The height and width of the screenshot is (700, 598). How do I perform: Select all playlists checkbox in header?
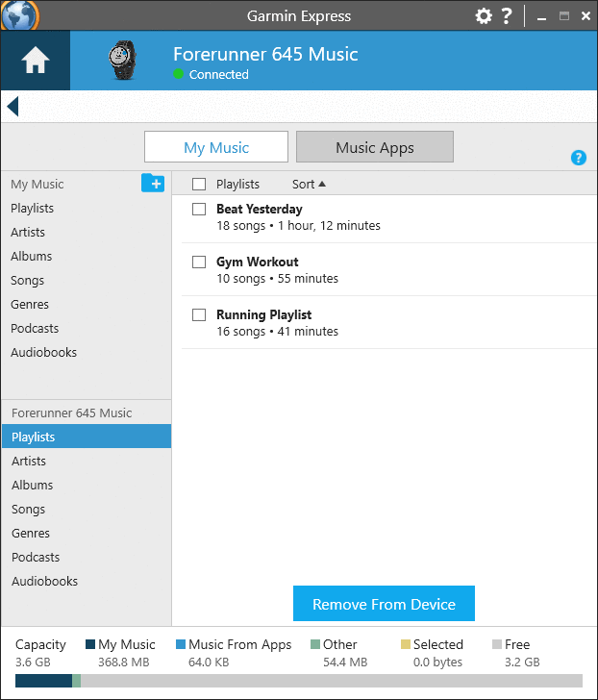click(x=199, y=184)
